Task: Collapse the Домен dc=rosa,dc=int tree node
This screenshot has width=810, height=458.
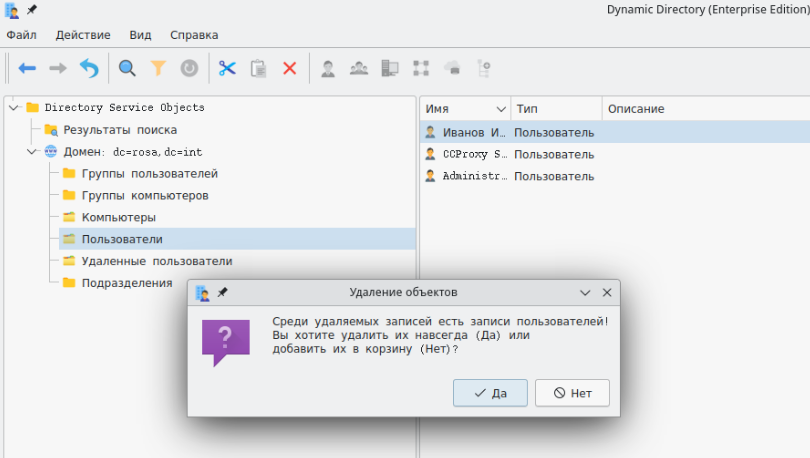Action: click(32, 152)
